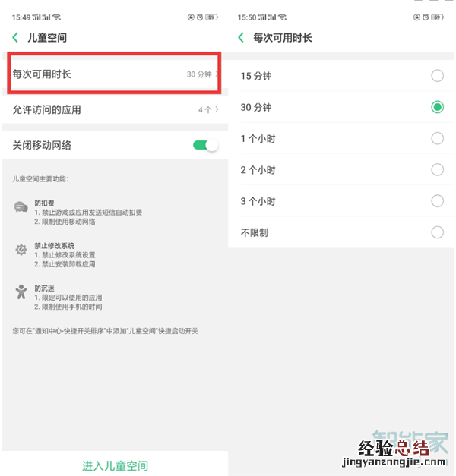Expand 允许访问的应用 chevron showing 4 个

(x=217, y=109)
